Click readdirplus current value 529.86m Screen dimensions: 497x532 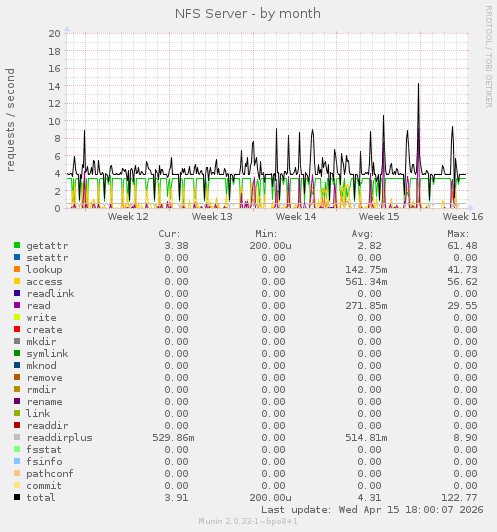[x=173, y=438]
